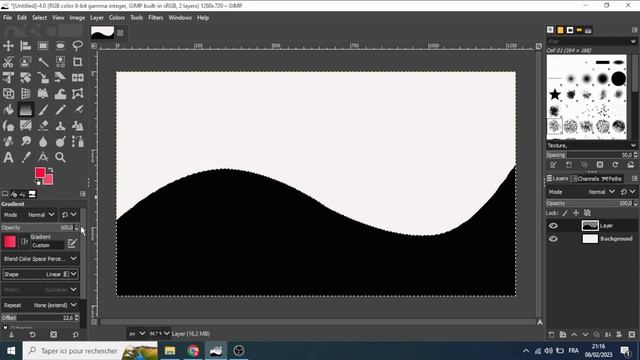The width and height of the screenshot is (640, 360).
Task: Toggle lock pixels for the layer
Action: point(565,213)
